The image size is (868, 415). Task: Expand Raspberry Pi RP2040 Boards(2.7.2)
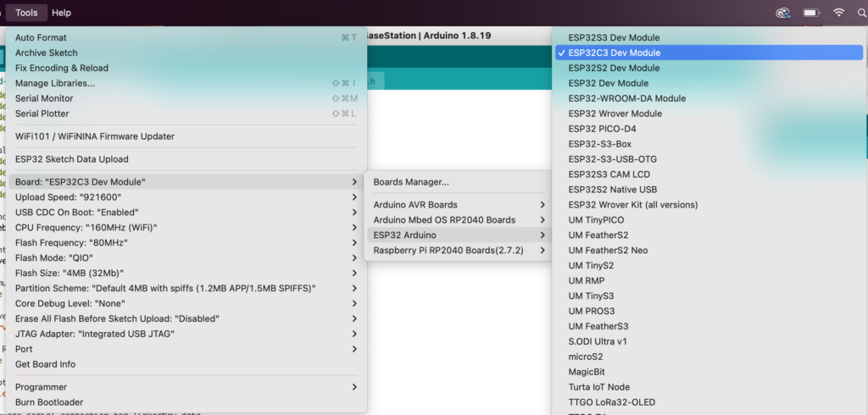(459, 250)
